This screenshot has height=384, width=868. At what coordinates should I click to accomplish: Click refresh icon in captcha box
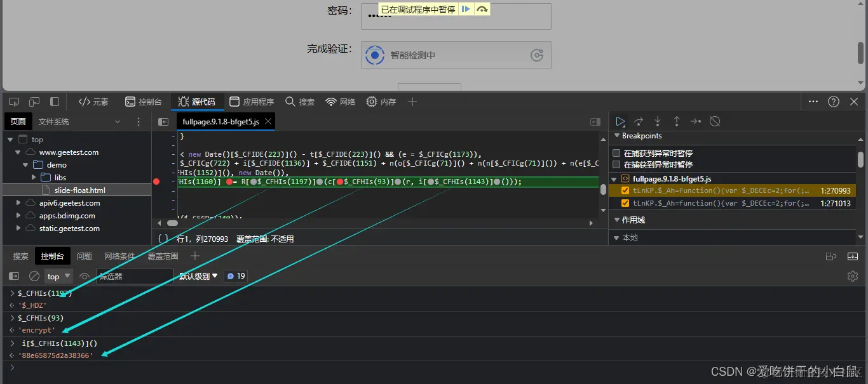click(537, 55)
